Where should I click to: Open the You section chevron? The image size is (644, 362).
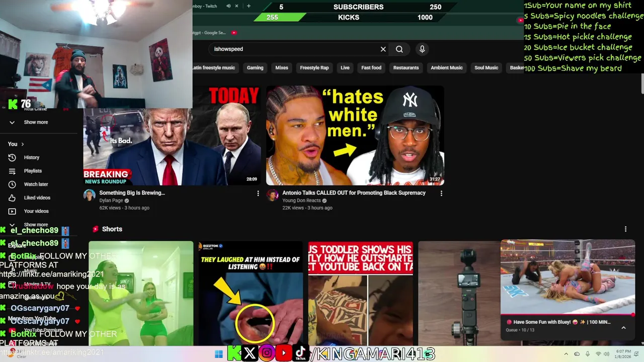coord(23,144)
